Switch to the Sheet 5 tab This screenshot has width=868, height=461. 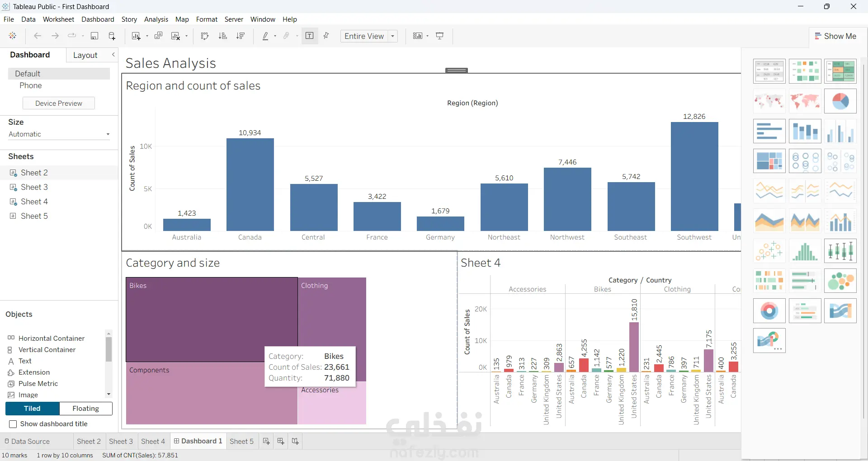(241, 441)
